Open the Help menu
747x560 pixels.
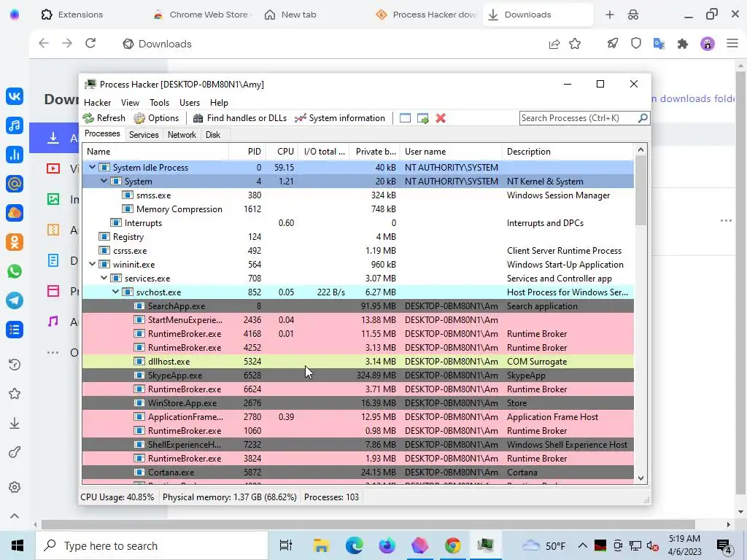click(219, 103)
